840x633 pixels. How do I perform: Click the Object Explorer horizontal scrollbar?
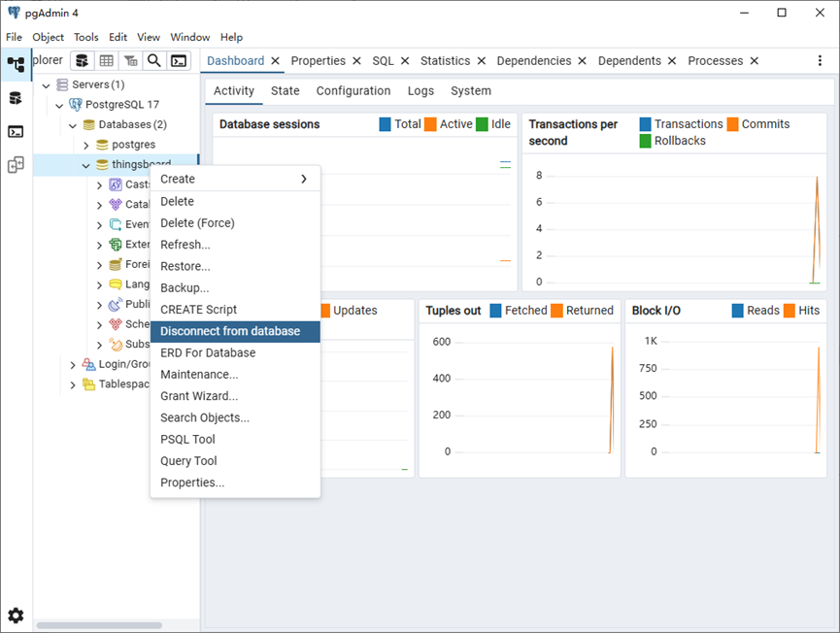coord(99,625)
